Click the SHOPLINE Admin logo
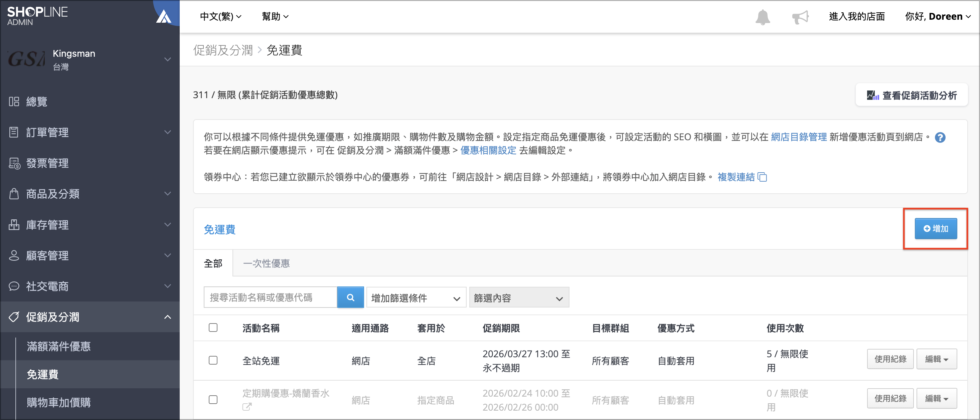The width and height of the screenshot is (980, 420). point(37,16)
